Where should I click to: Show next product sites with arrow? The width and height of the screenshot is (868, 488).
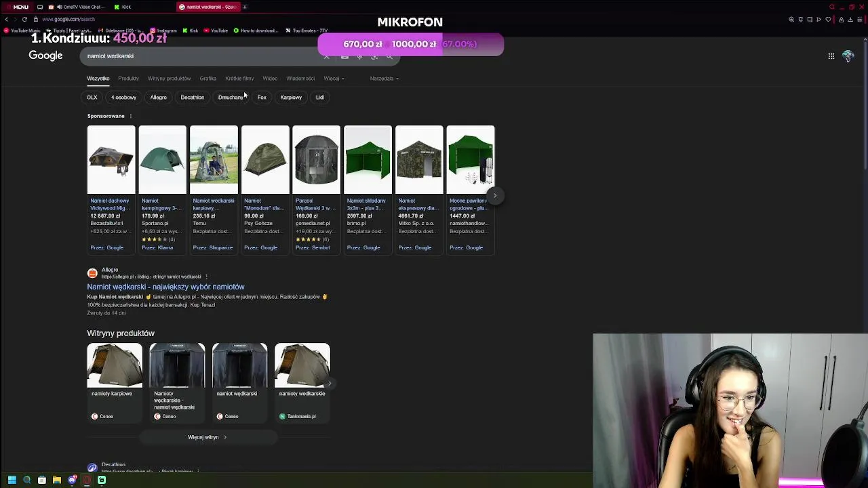(x=330, y=384)
